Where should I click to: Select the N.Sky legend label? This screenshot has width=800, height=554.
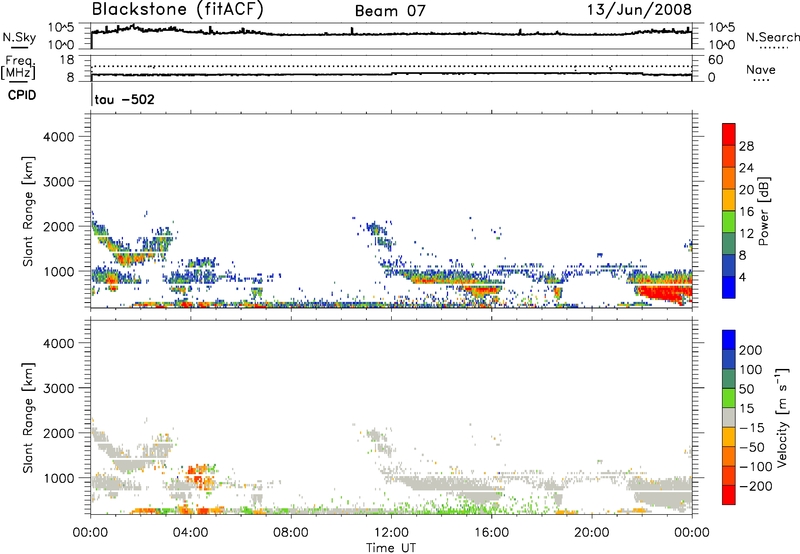coord(19,37)
